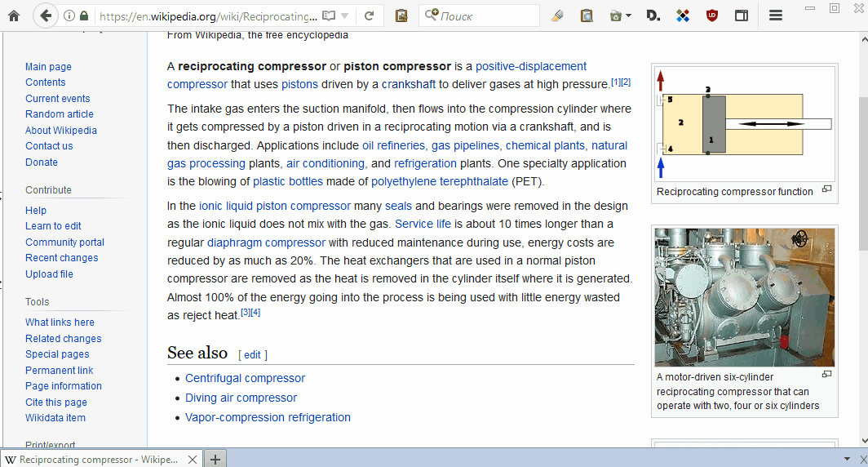The image size is (868, 467).
Task: Open Learn to edit link
Action: point(53,225)
